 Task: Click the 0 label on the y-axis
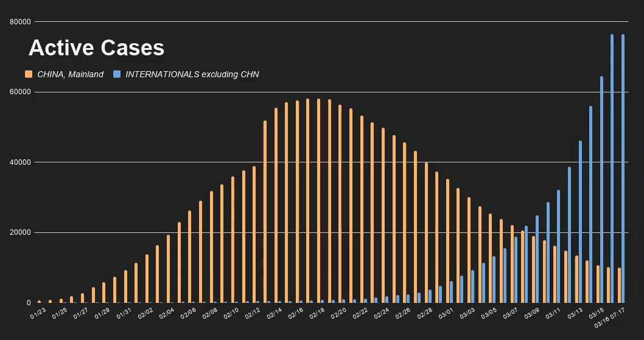[28, 303]
